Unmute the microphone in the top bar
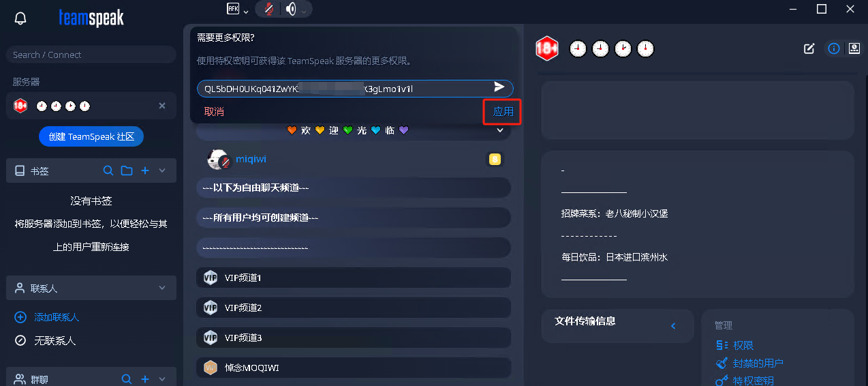Image resolution: width=868 pixels, height=386 pixels. click(269, 9)
